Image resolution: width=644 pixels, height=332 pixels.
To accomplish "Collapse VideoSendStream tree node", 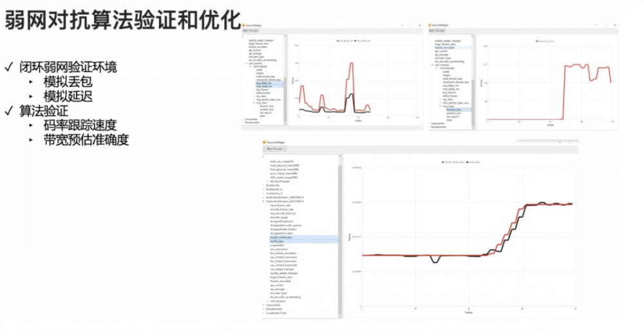I will point(263,201).
